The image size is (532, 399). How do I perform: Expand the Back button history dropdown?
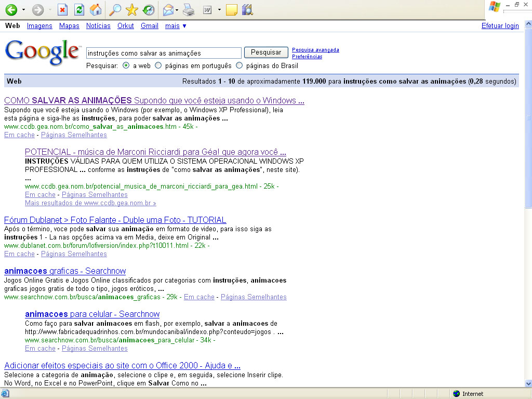23,10
